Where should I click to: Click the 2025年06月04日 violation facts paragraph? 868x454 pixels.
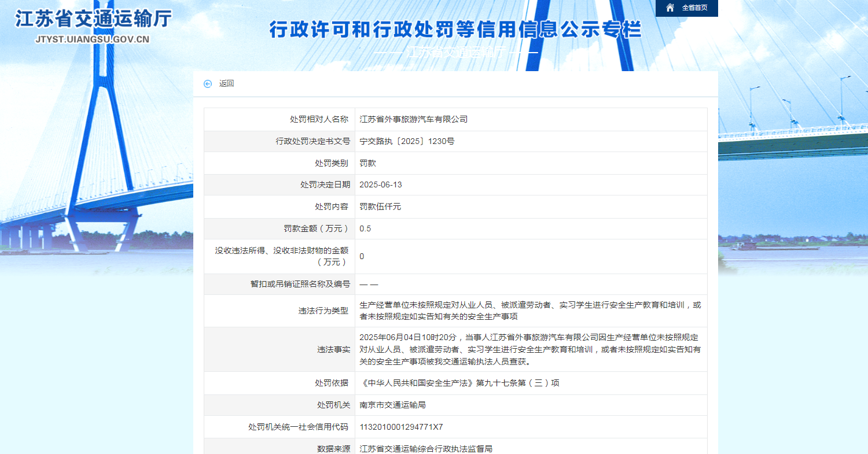pos(530,349)
